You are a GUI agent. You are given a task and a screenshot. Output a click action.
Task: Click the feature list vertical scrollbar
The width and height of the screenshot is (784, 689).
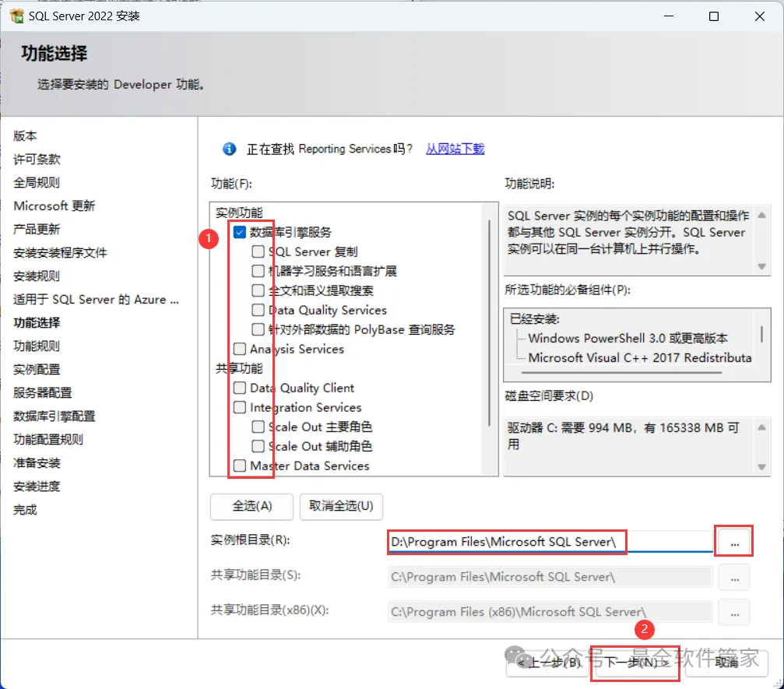coord(489,322)
